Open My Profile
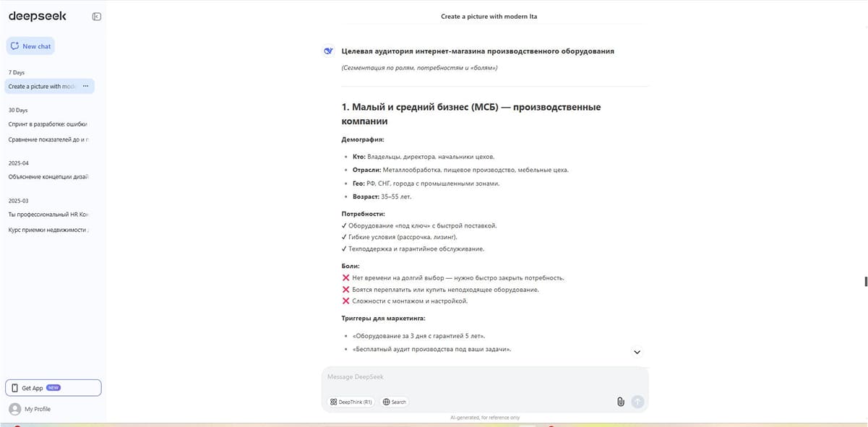868x427 pixels. (x=38, y=409)
